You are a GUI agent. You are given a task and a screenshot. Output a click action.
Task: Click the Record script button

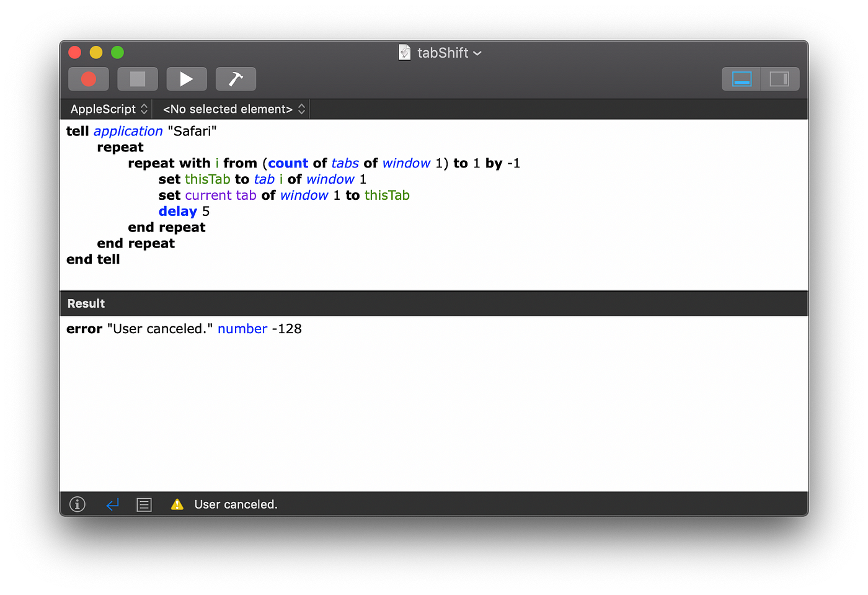tap(89, 79)
